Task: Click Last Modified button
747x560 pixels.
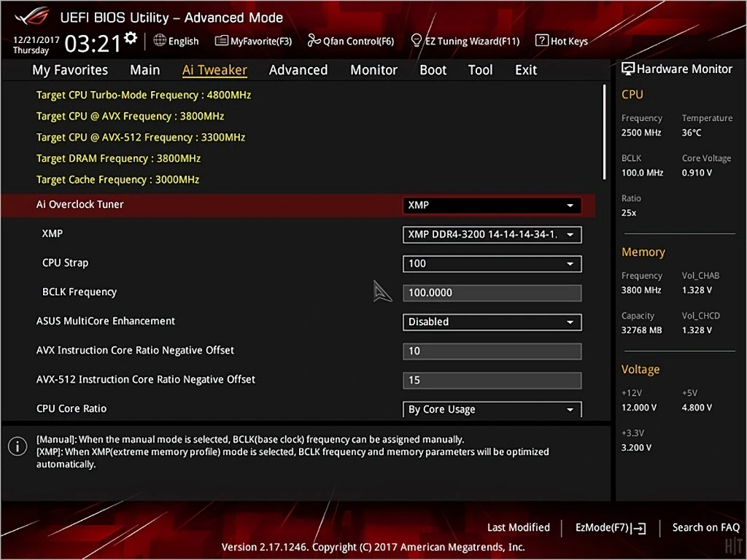Action: [519, 527]
